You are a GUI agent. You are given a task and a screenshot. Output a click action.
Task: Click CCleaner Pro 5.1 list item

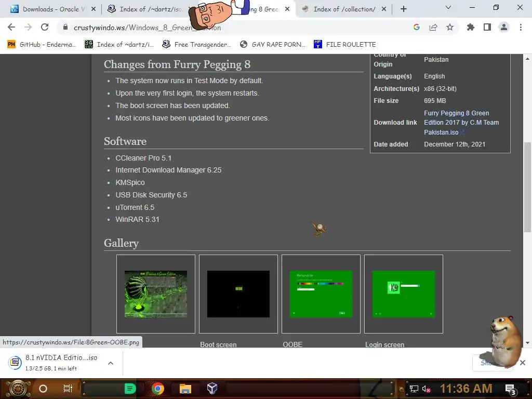click(x=143, y=158)
